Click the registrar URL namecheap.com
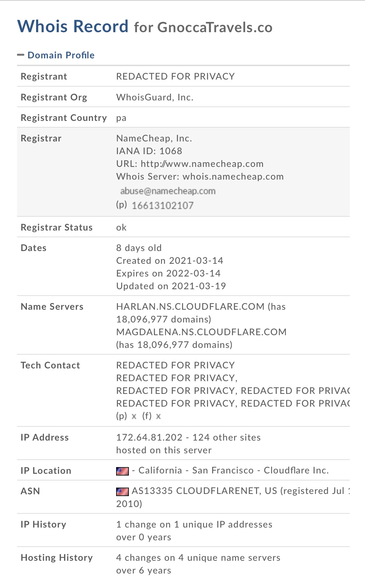This screenshot has height=588, width=365. click(x=202, y=164)
